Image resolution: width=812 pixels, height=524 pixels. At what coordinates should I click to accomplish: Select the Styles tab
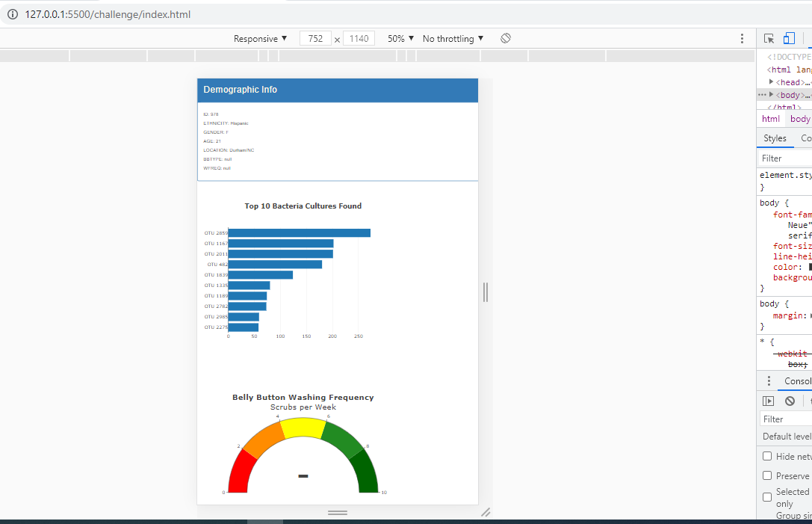click(x=775, y=138)
